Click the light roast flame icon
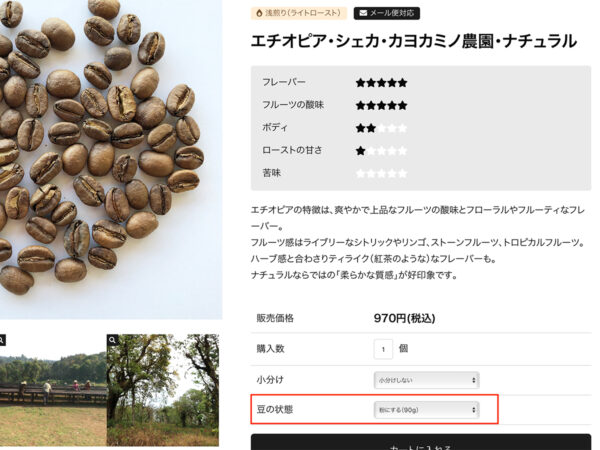This screenshot has height=450, width=600. coord(259,13)
